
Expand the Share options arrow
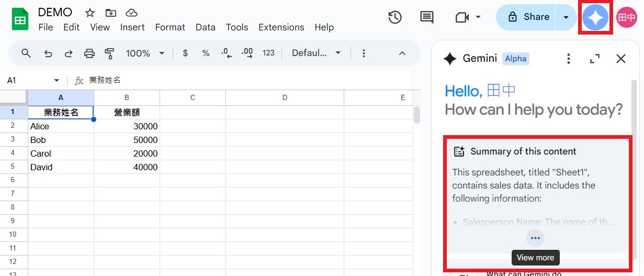click(566, 17)
